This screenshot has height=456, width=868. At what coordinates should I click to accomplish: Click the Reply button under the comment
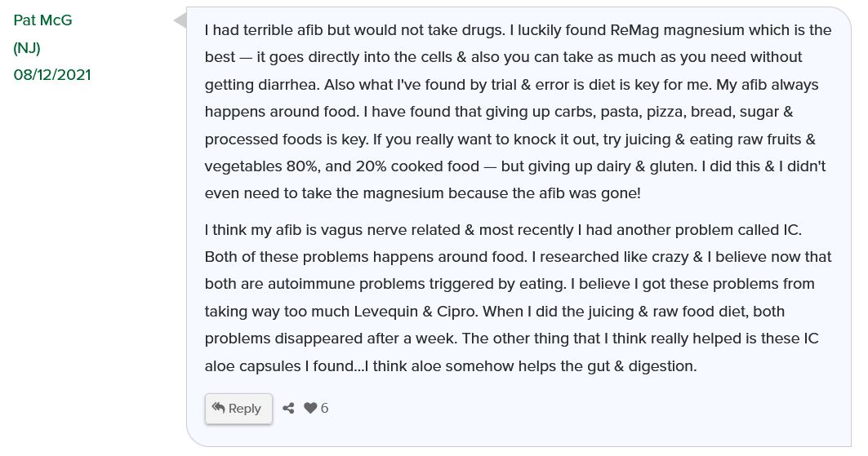coord(238,409)
